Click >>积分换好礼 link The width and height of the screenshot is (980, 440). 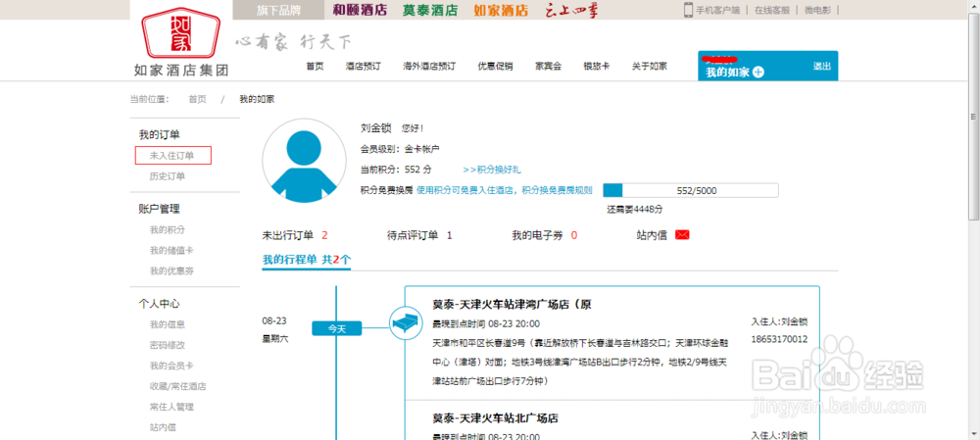pyautogui.click(x=492, y=170)
